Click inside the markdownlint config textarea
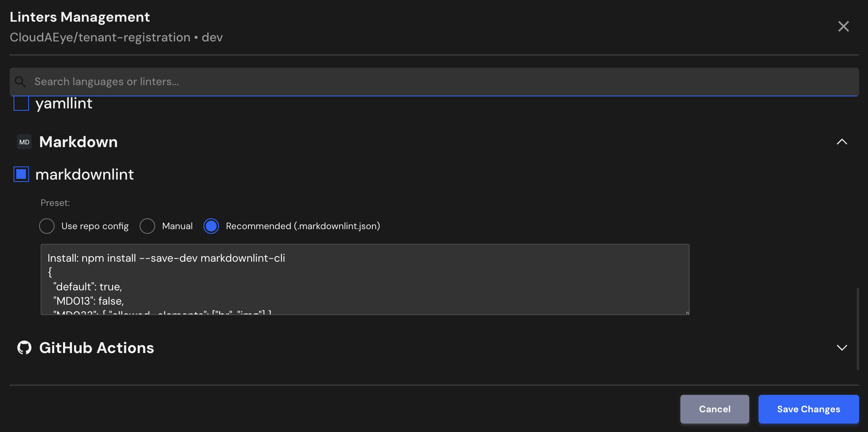This screenshot has height=432, width=868. 364,279
